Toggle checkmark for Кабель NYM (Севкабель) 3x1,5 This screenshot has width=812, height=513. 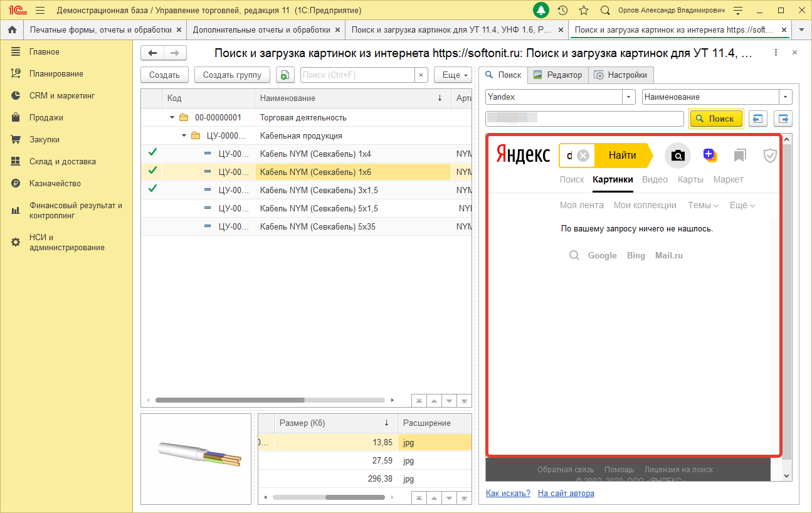click(152, 189)
